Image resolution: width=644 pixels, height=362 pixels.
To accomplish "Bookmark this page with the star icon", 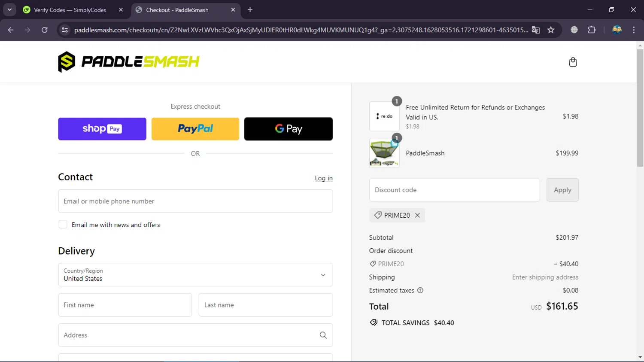I will pos(551,30).
